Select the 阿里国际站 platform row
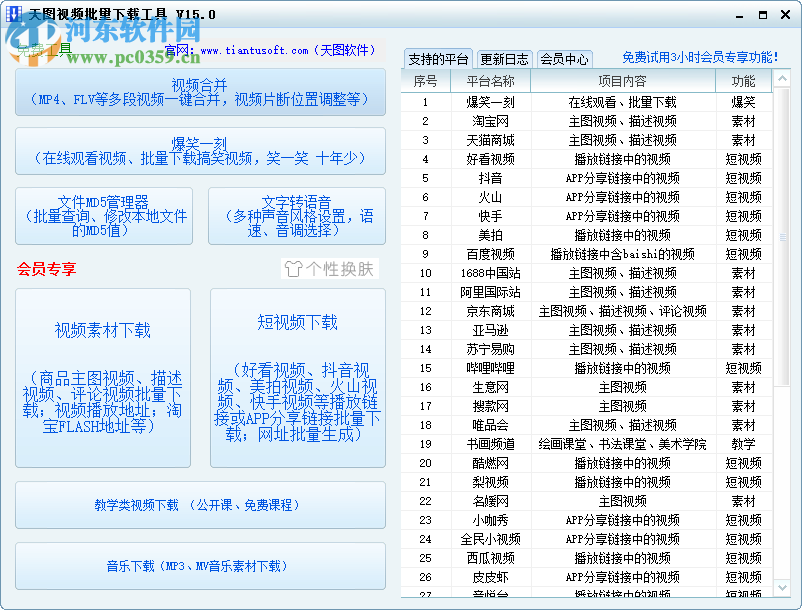802x610 pixels. (587, 292)
